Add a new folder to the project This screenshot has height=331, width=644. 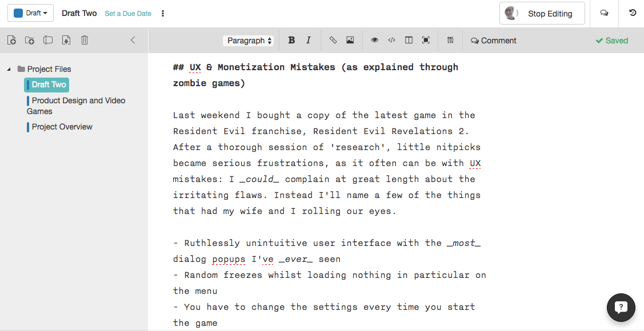30,41
